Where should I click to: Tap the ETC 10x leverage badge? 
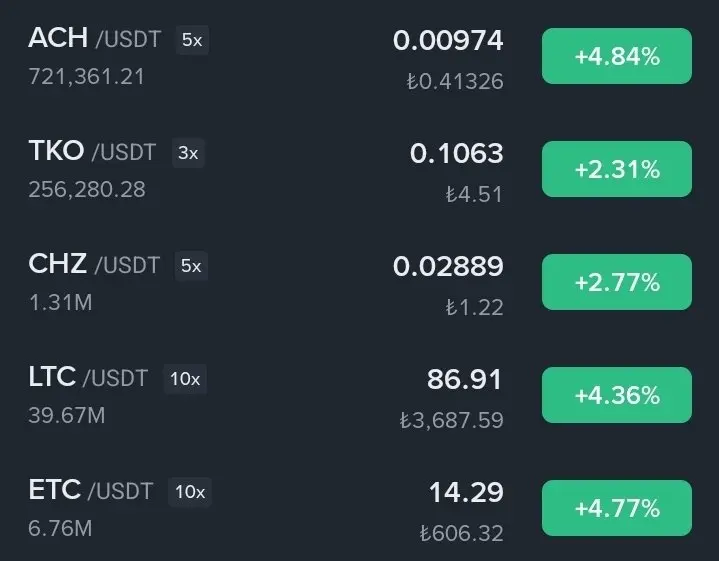(190, 492)
